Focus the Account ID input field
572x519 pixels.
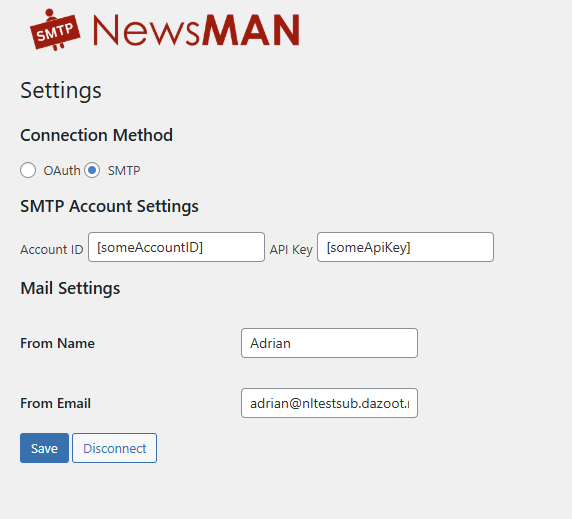point(176,247)
